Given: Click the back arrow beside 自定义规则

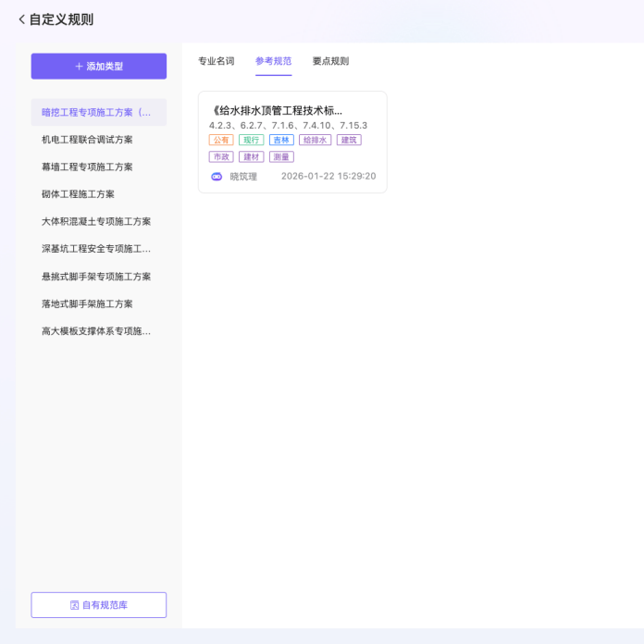Looking at the screenshot, I should coord(22,19).
